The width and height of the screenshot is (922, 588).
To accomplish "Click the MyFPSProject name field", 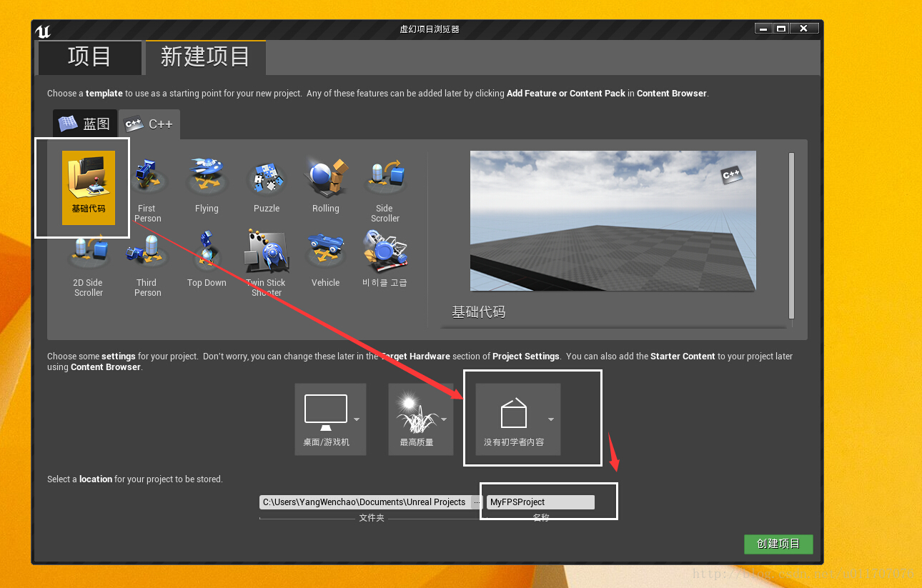I will [x=540, y=502].
